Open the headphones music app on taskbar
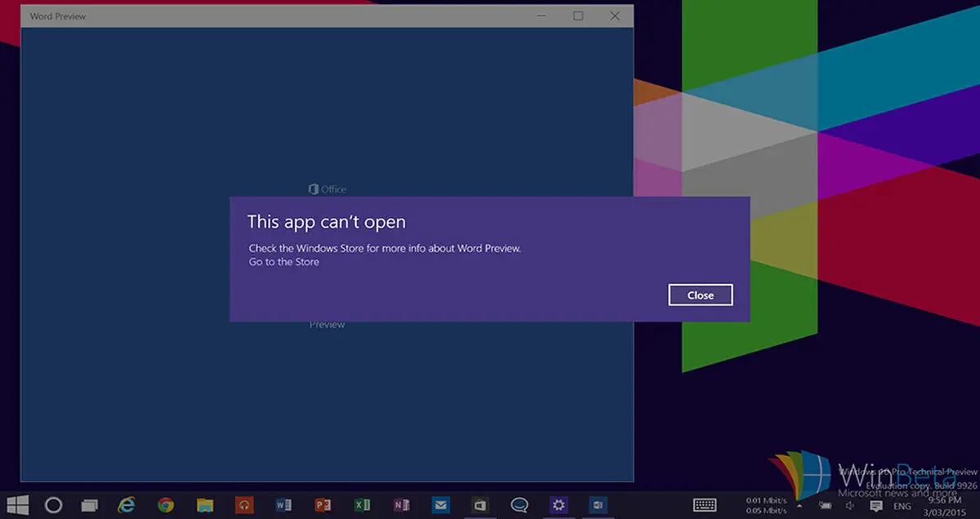 [244, 504]
